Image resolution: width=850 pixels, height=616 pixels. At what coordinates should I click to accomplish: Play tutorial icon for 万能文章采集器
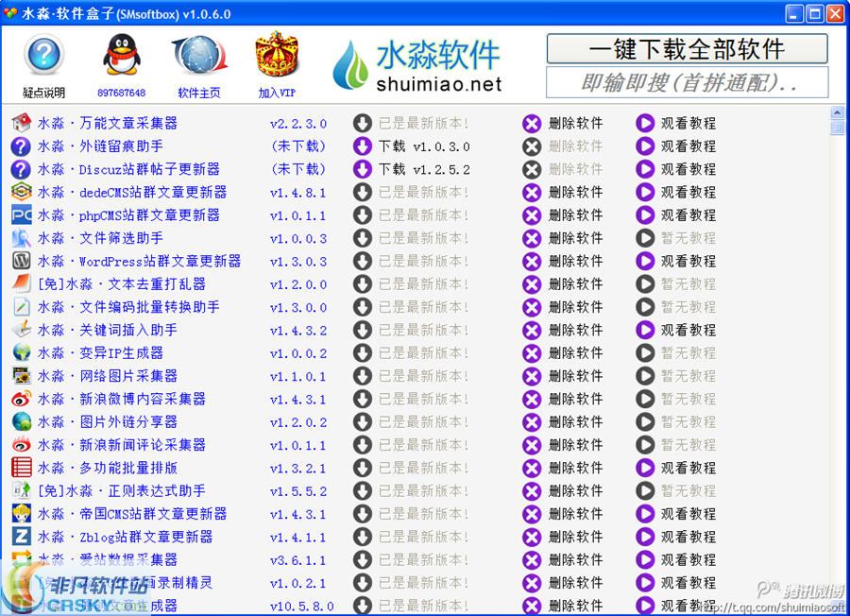(645, 124)
